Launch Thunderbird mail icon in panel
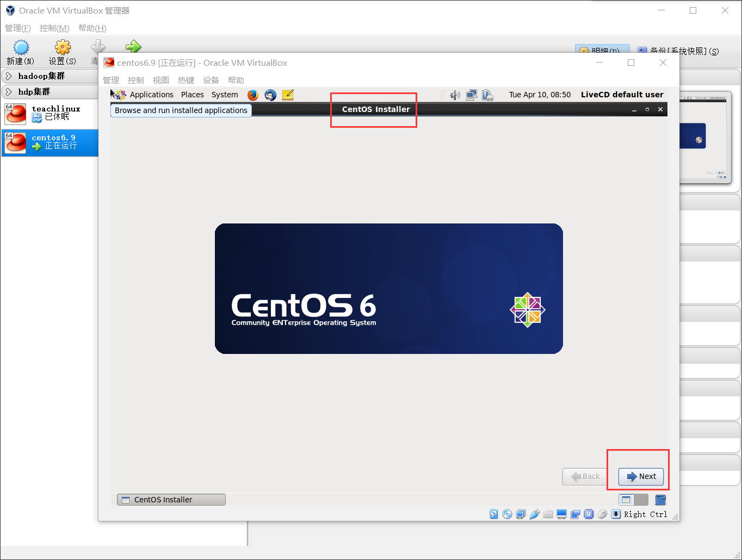This screenshot has height=560, width=742. (270, 95)
